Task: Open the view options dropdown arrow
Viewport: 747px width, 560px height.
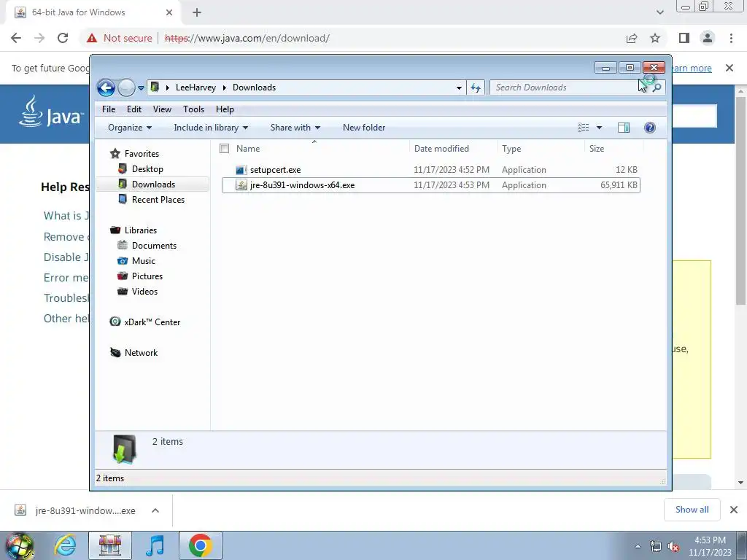Action: coord(600,128)
